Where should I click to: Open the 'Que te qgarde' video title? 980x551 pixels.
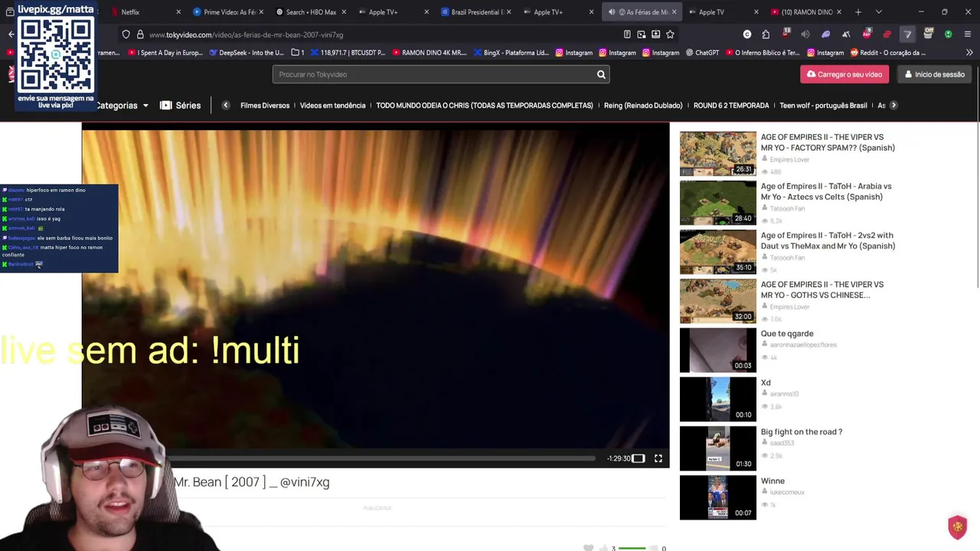[787, 334]
